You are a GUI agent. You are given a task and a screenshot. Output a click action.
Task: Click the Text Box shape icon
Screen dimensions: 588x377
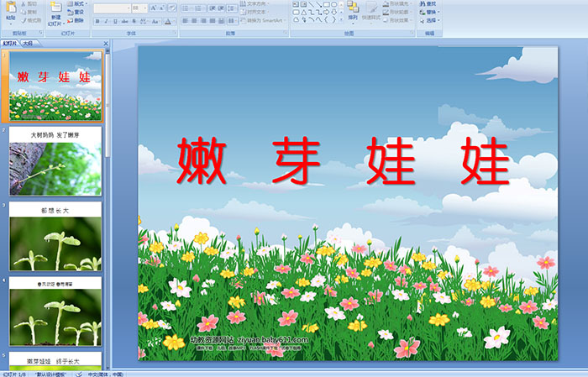[296, 4]
